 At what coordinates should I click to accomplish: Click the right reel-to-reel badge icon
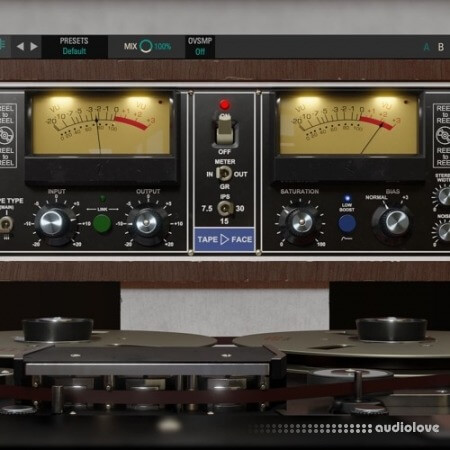443,136
